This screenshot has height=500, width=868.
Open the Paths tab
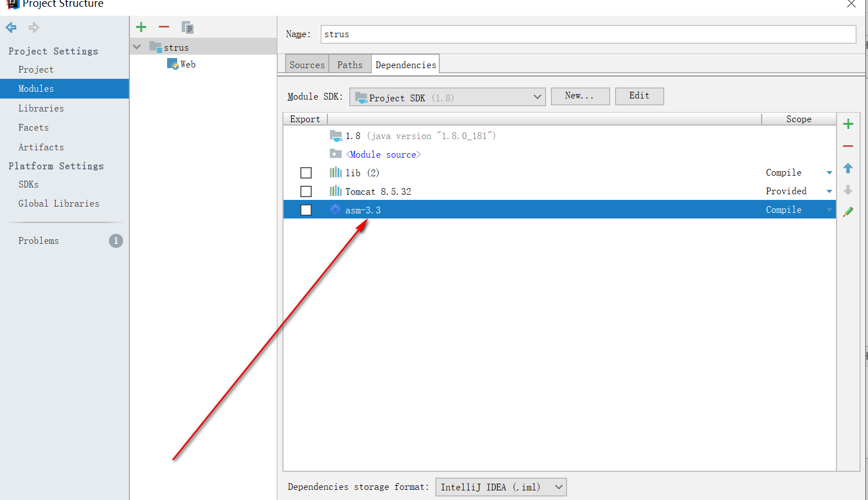pyautogui.click(x=349, y=64)
